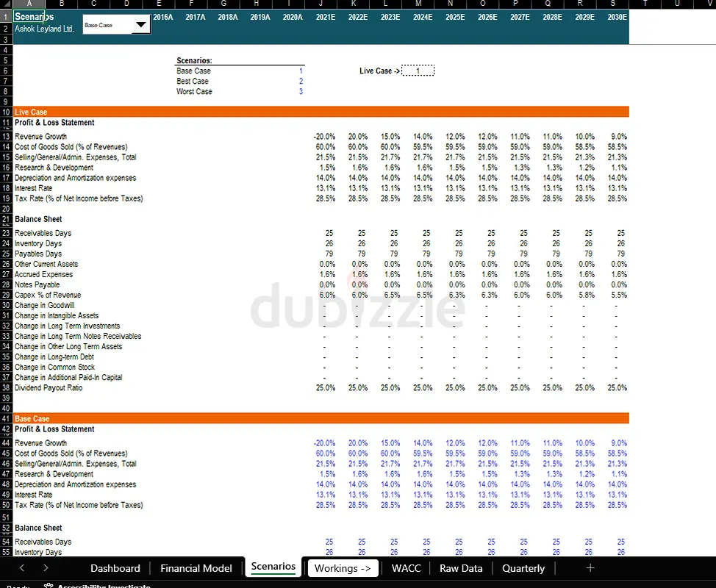Click the blue 3 beside Worst Case
This screenshot has width=716, height=588.
pyautogui.click(x=300, y=91)
